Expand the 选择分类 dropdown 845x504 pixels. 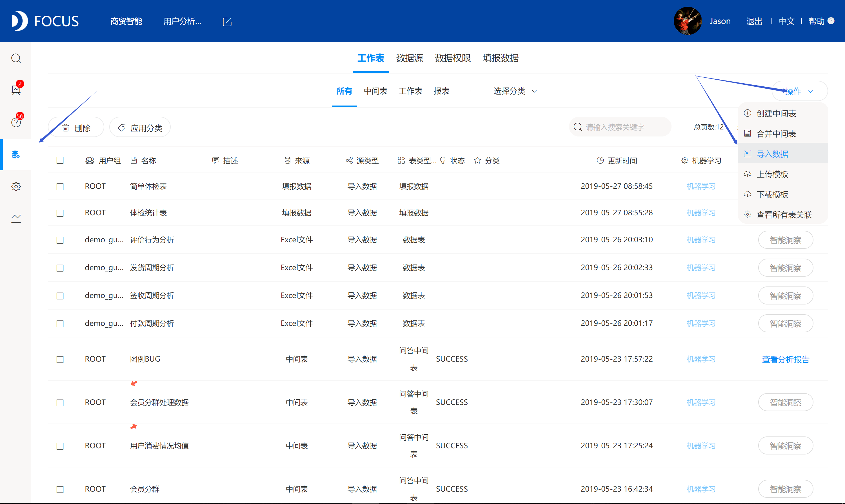515,91
